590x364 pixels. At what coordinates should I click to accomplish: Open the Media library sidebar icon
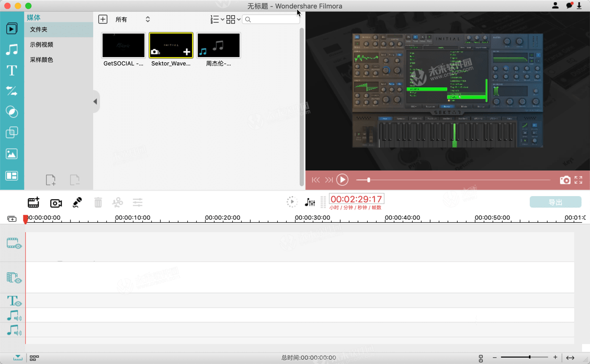coord(12,29)
